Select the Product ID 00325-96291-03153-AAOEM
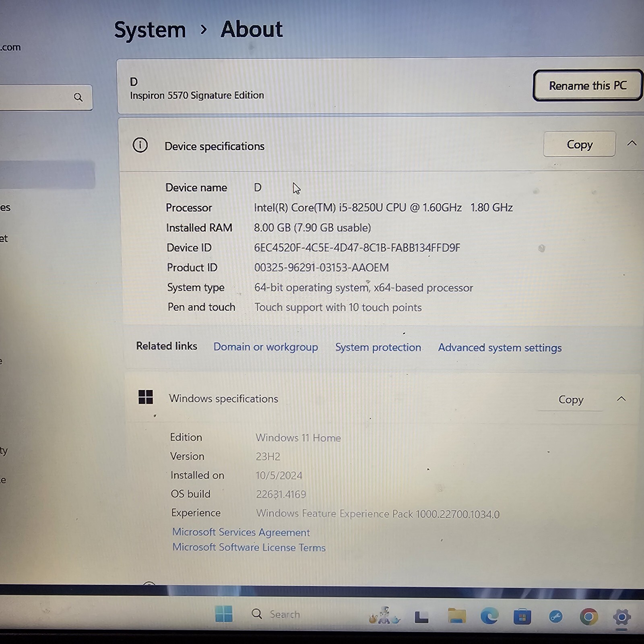Image resolution: width=644 pixels, height=644 pixels. point(321,268)
